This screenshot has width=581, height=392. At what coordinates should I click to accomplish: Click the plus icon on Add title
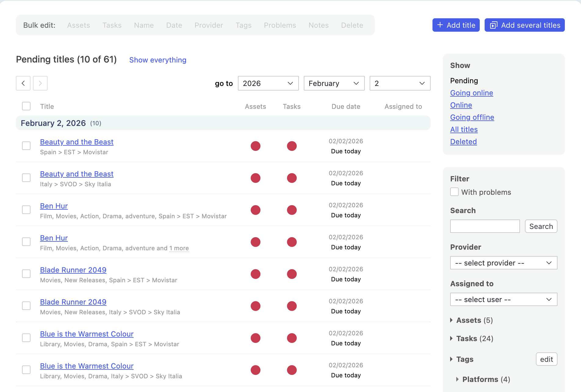[x=440, y=25]
